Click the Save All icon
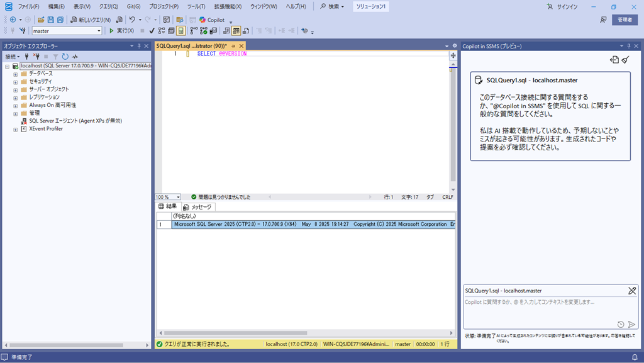 pyautogui.click(x=60, y=20)
